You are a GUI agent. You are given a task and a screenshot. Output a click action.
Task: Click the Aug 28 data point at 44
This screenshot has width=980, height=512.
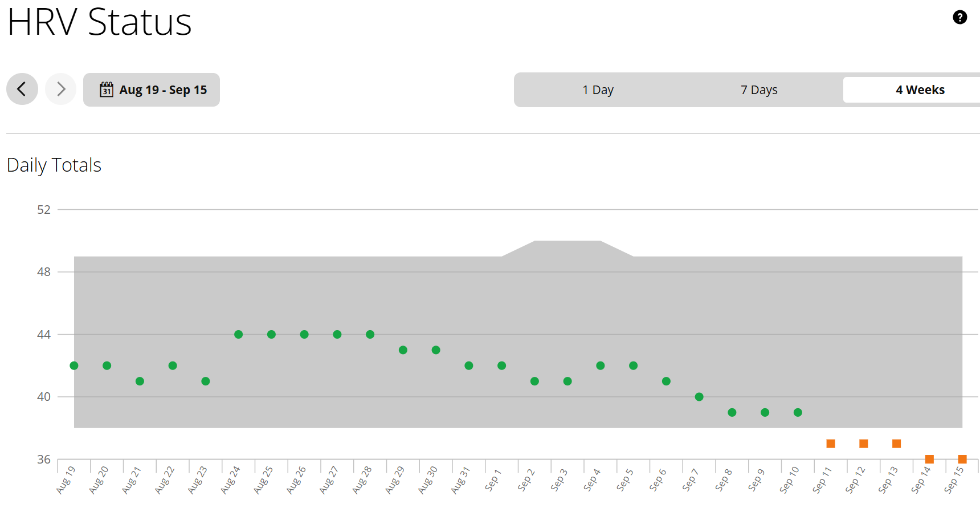click(370, 335)
